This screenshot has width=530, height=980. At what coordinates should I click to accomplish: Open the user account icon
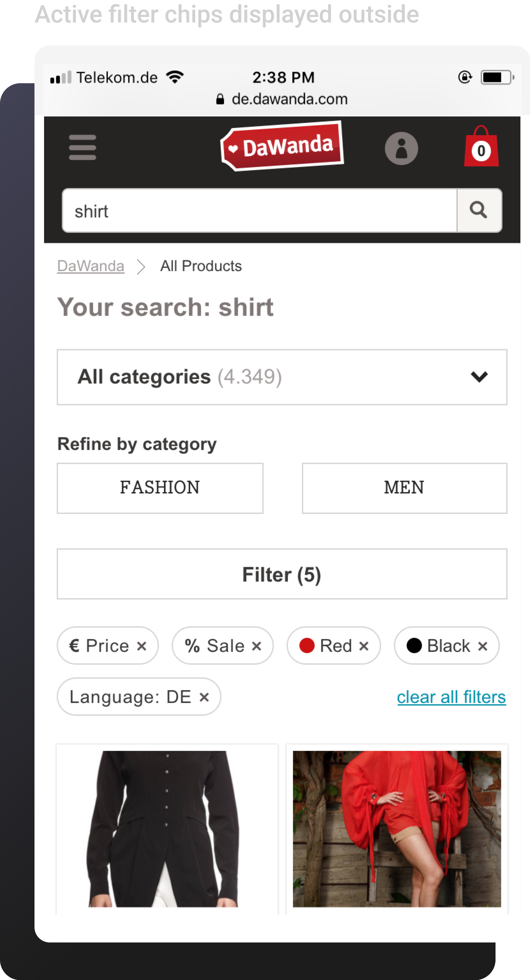pos(401,148)
